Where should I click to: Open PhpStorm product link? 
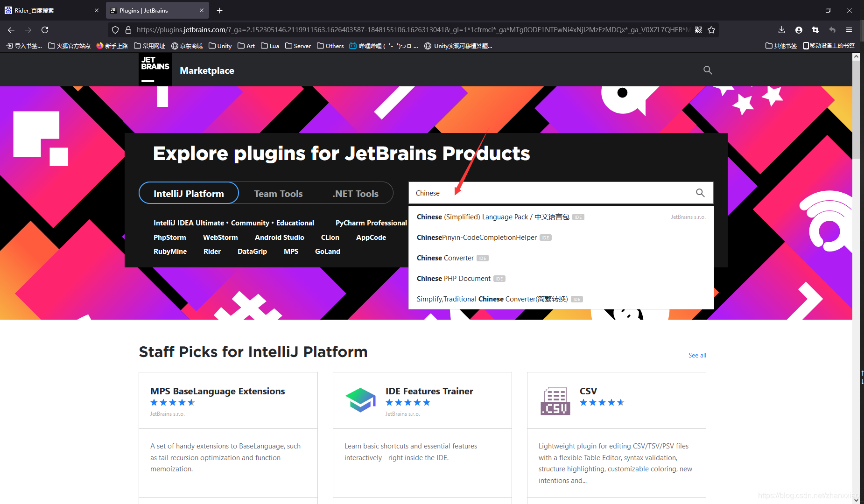[x=170, y=238]
